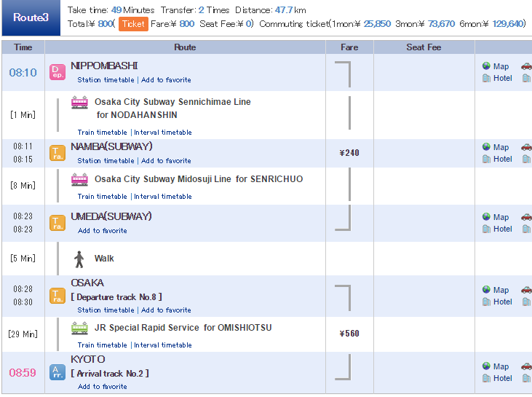This screenshot has height=397, width=532.
Task: Open Station timetable for NIPPOMBASHI
Action: click(106, 80)
